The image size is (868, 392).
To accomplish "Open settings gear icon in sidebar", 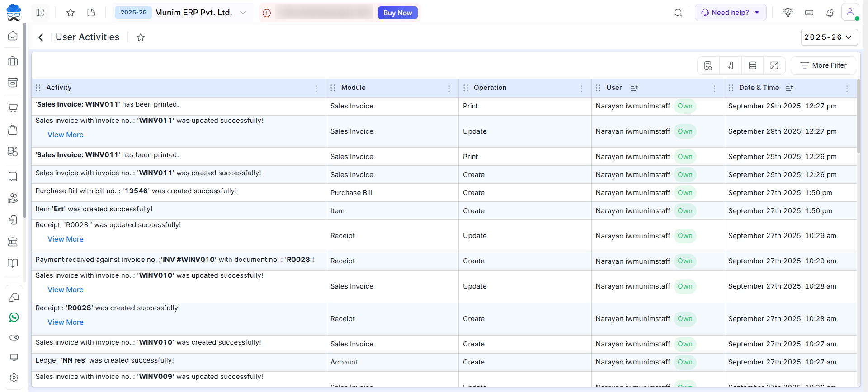I will point(14,378).
